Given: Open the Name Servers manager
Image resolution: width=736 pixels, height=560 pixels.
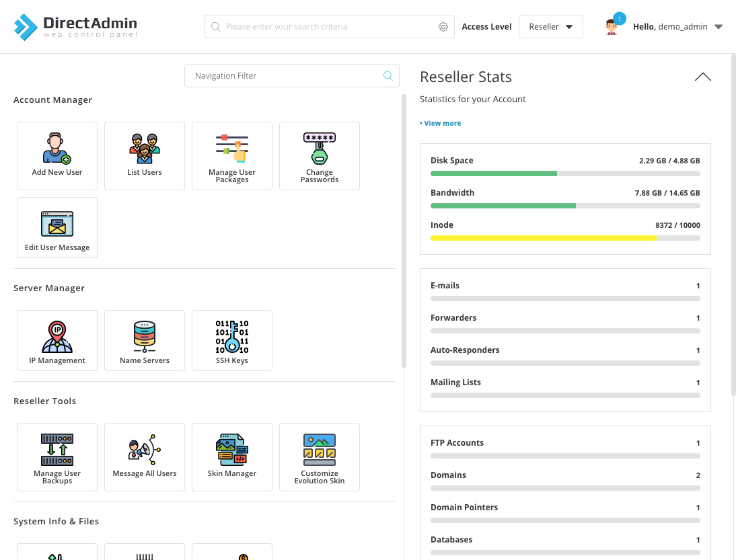Looking at the screenshot, I should pos(145,340).
